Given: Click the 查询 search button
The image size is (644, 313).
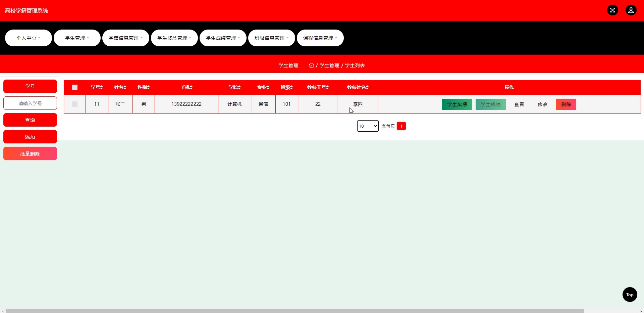Looking at the screenshot, I should (x=30, y=120).
